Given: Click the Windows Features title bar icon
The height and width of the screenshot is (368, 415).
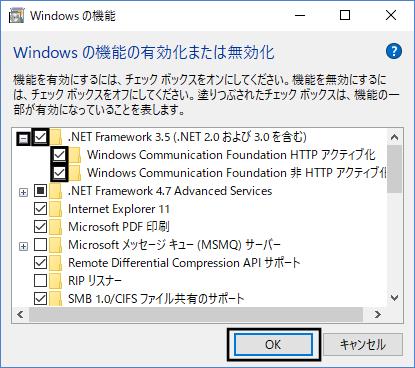Looking at the screenshot, I should pyautogui.click(x=16, y=16).
